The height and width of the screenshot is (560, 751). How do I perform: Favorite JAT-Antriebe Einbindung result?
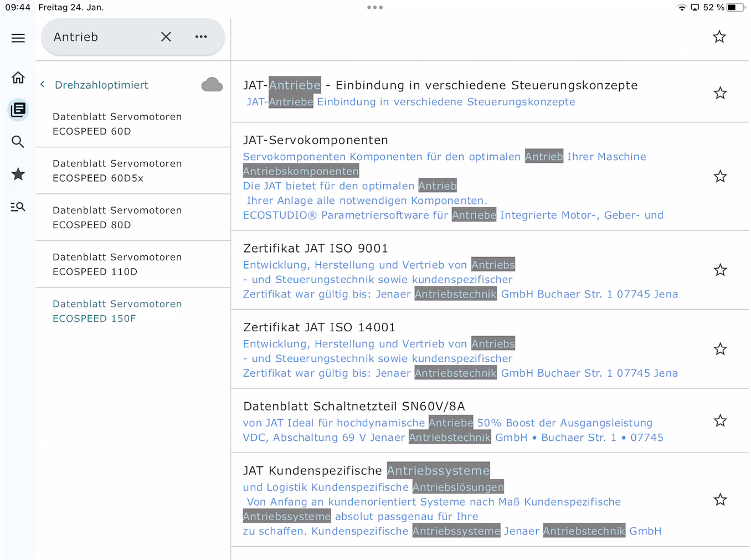[x=720, y=93]
